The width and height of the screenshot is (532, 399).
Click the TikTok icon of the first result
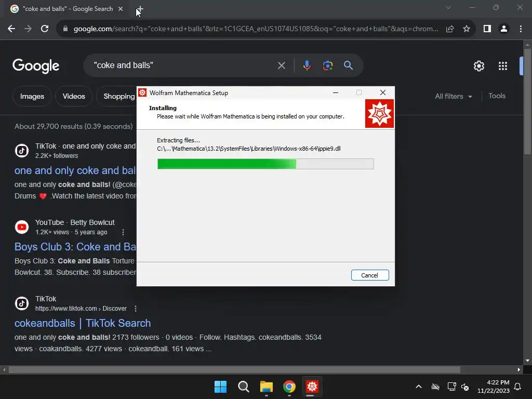(22, 150)
